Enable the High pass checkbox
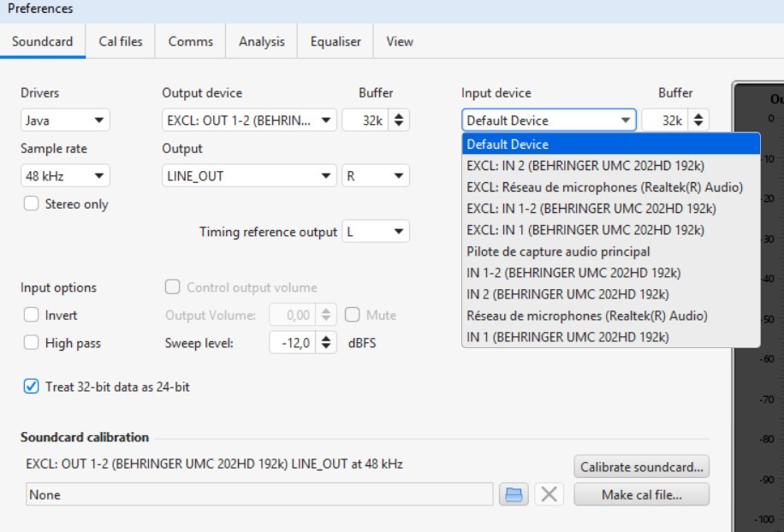The image size is (784, 532). coord(32,343)
